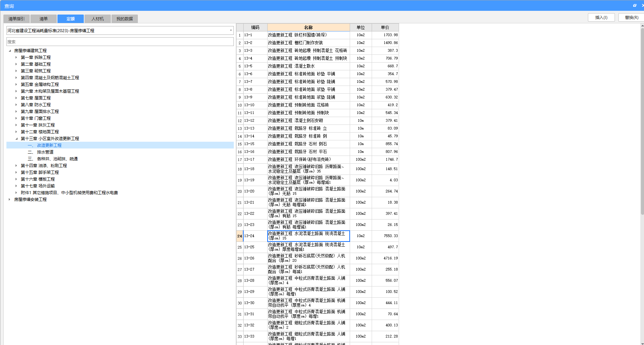
Task: Click unit cell of row 13-13
Action: pyautogui.click(x=361, y=129)
